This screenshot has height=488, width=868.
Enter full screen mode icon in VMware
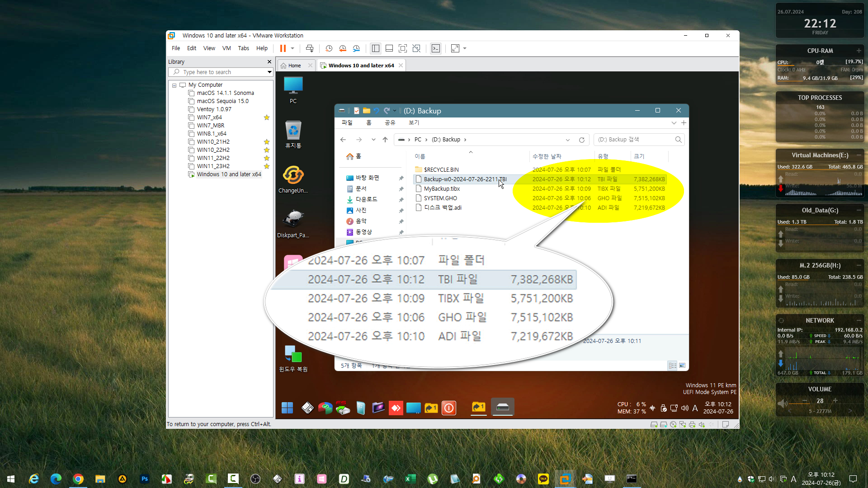[x=403, y=48]
